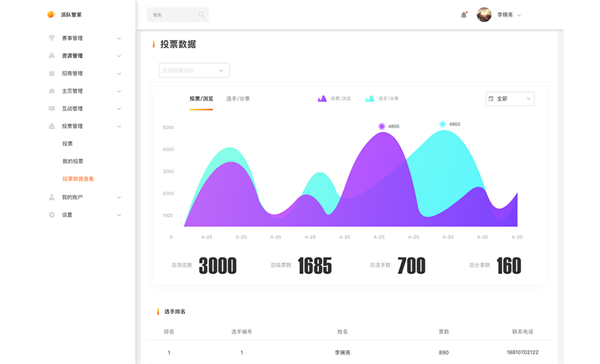Open 我的投票 in the sidebar
Image resolution: width=600 pixels, height=364 pixels.
tap(73, 161)
